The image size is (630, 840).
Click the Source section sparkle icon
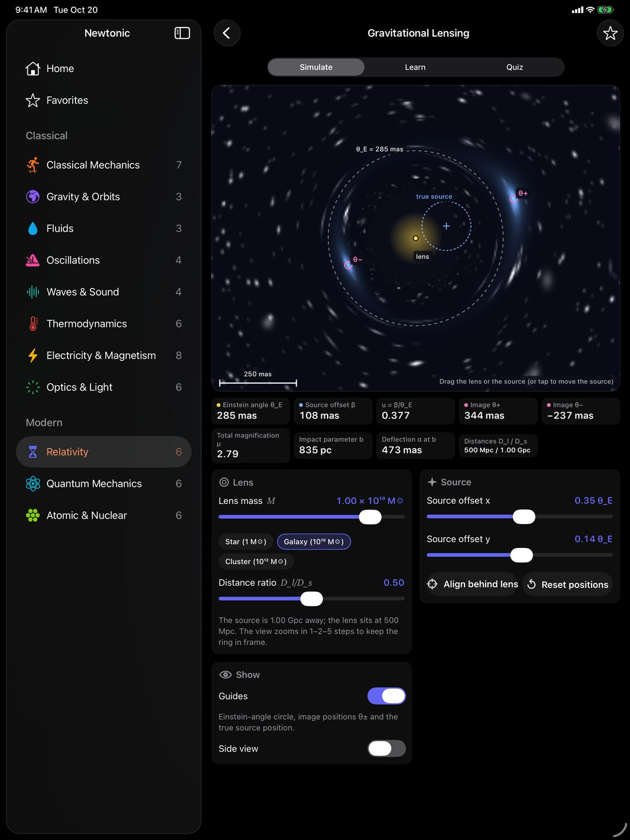(x=432, y=482)
